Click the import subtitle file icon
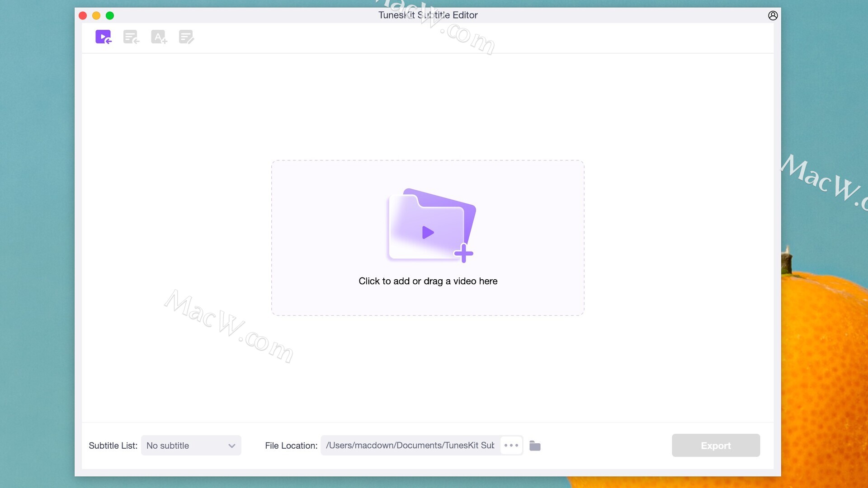868x488 pixels. (131, 37)
